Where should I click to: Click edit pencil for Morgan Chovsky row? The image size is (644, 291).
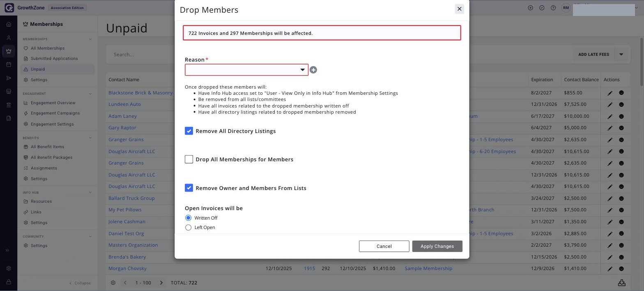coord(610,269)
